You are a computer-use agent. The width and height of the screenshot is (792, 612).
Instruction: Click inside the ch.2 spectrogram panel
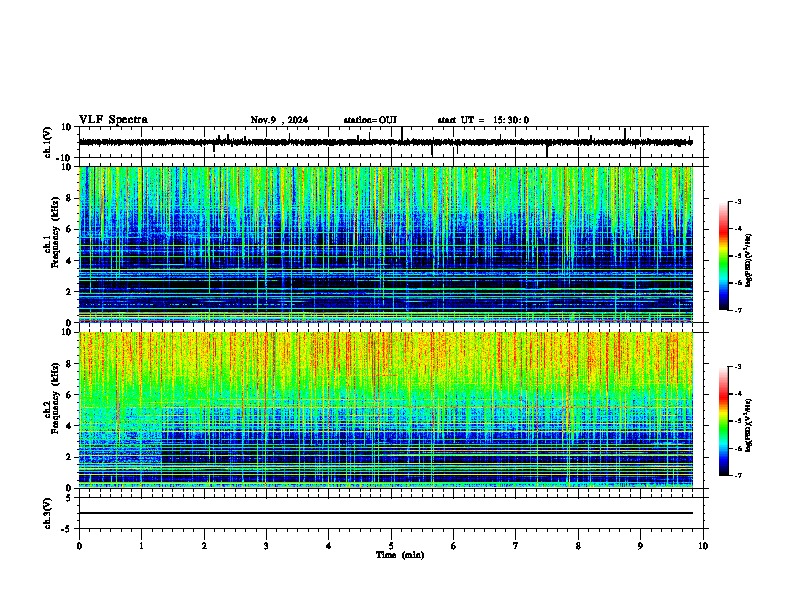386,410
